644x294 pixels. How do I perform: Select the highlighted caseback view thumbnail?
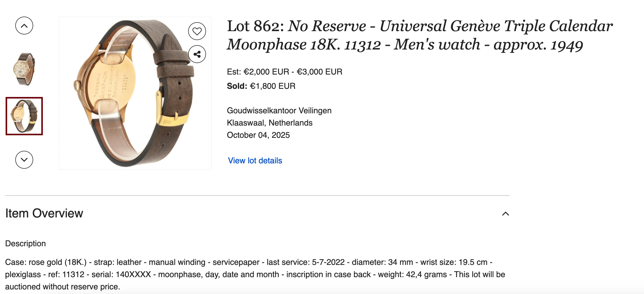click(24, 116)
